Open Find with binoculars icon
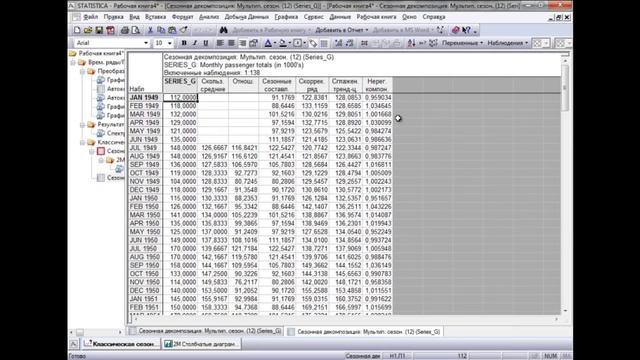 223,30
